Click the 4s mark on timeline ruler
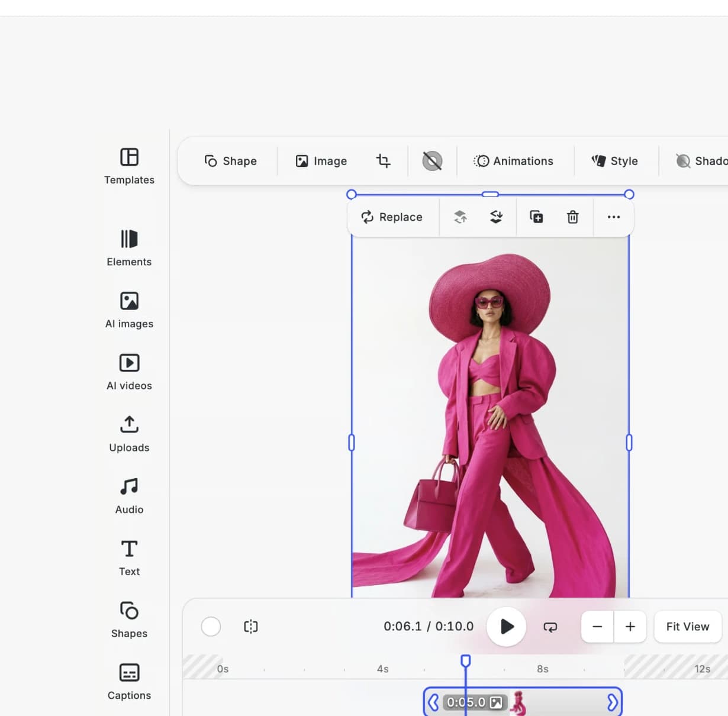The width and height of the screenshot is (728, 716). (383, 669)
